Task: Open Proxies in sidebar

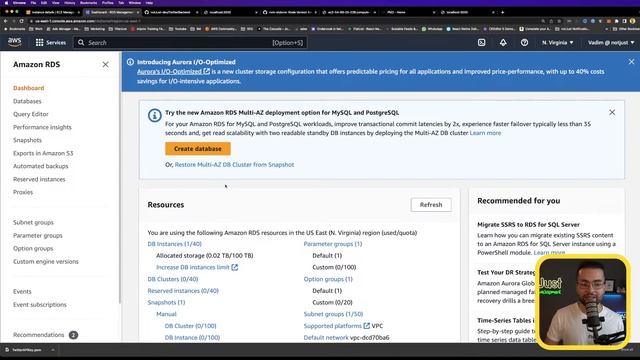Action: (23, 192)
